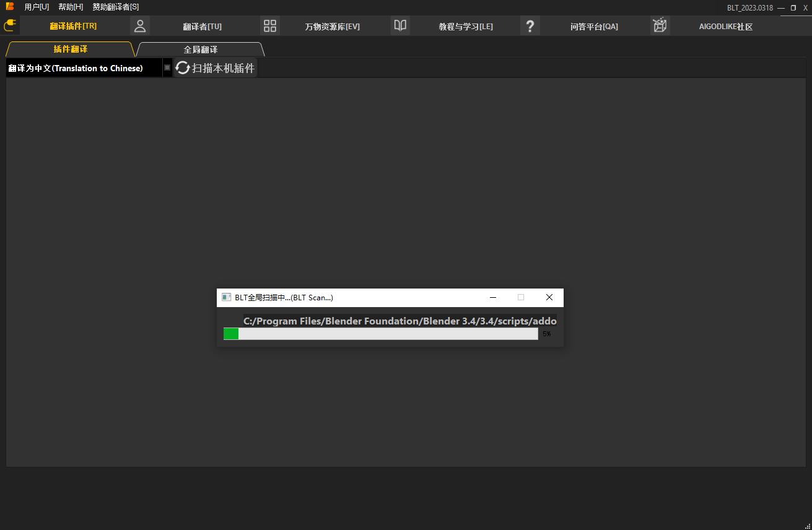Image resolution: width=812 pixels, height=530 pixels.
Task: Click the AIGODLIKE community cube icon
Action: tap(660, 26)
